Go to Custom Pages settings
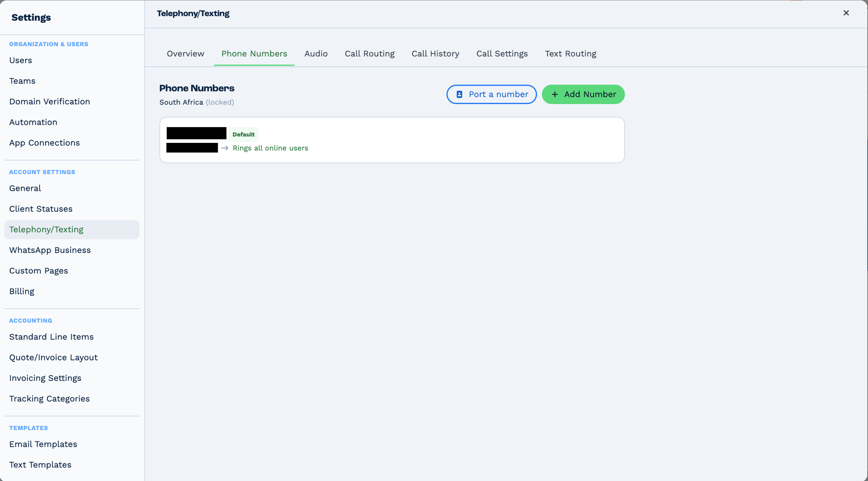The height and width of the screenshot is (481, 868). tap(72, 271)
